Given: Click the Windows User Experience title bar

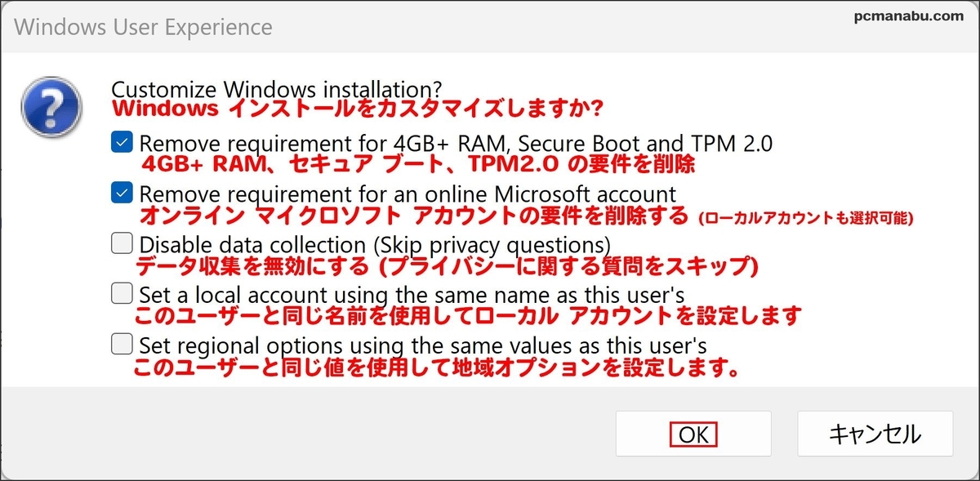Looking at the screenshot, I should click(490, 26).
